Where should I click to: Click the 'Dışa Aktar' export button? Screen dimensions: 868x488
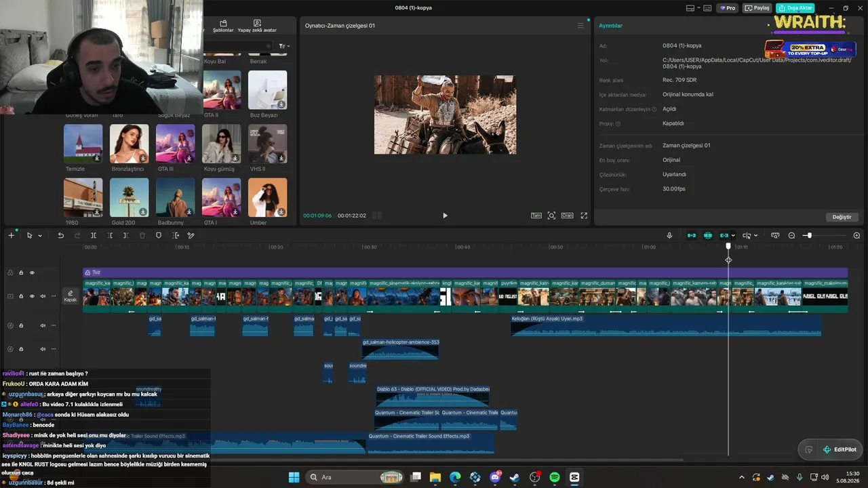796,8
